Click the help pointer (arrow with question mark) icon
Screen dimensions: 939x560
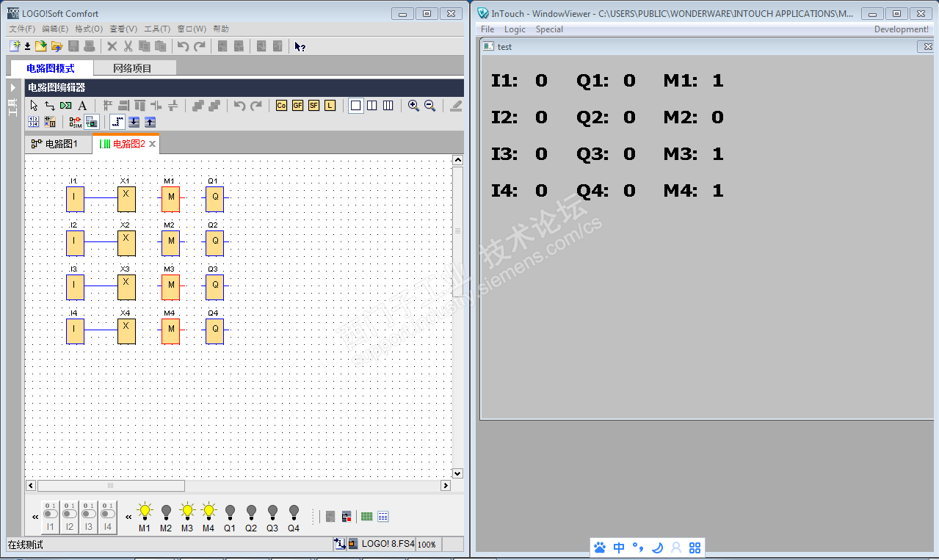pyautogui.click(x=300, y=46)
